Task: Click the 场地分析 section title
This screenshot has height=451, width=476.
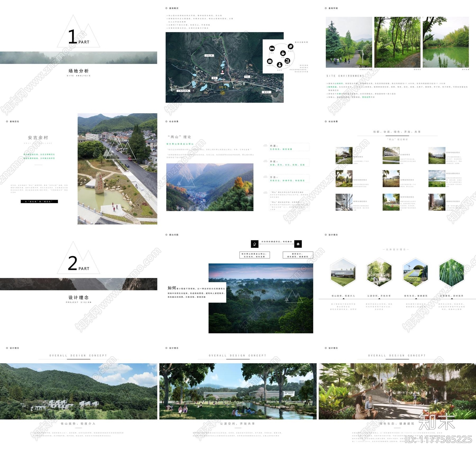Action: (x=79, y=71)
